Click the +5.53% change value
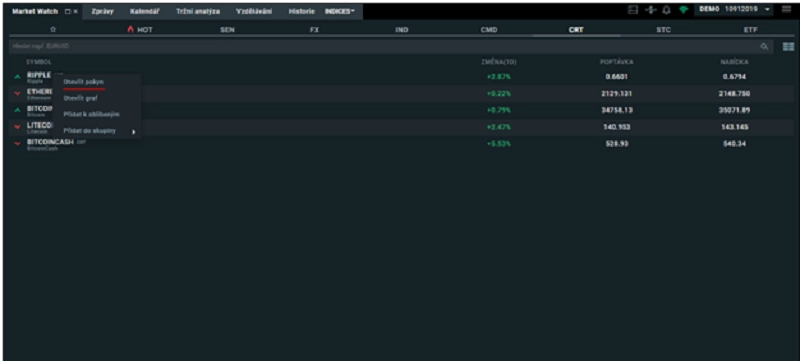Screen dimensions: 800x361 (x=498, y=144)
